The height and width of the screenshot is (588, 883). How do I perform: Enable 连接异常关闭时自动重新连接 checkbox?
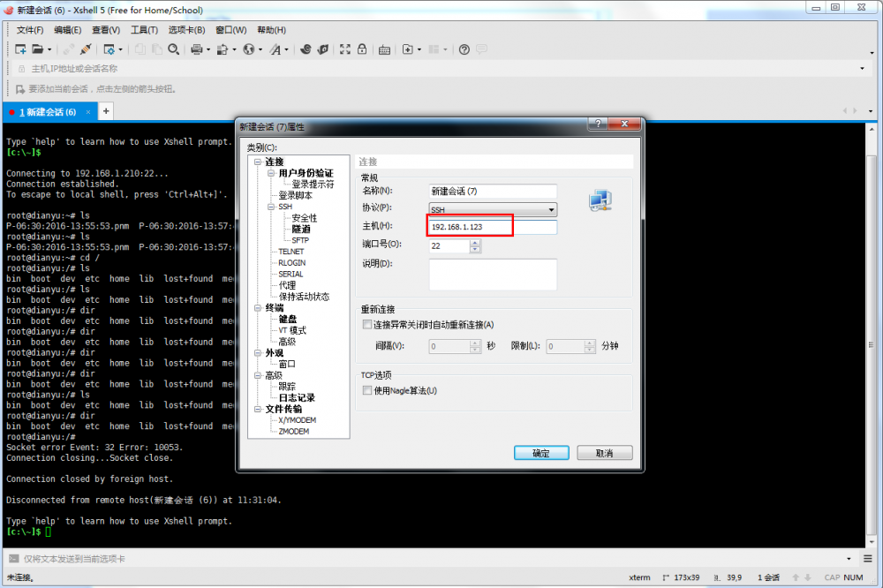[x=367, y=324]
